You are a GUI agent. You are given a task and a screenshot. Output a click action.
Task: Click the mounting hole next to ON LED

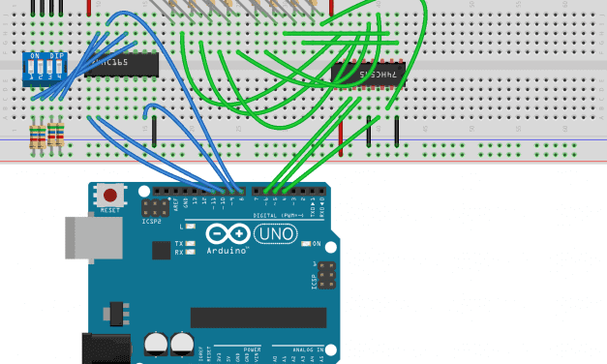tap(331, 247)
